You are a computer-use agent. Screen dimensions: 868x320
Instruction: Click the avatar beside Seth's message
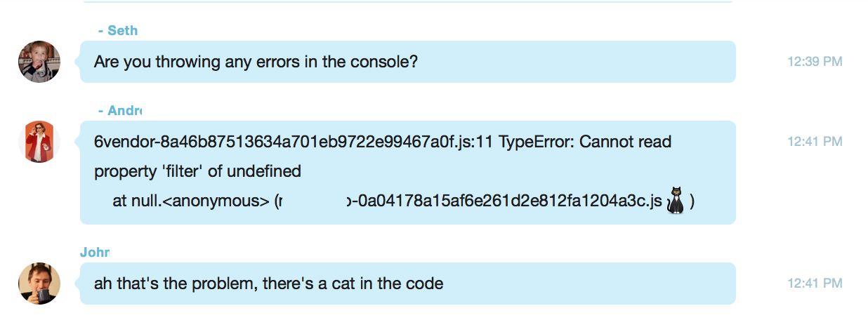(39, 62)
